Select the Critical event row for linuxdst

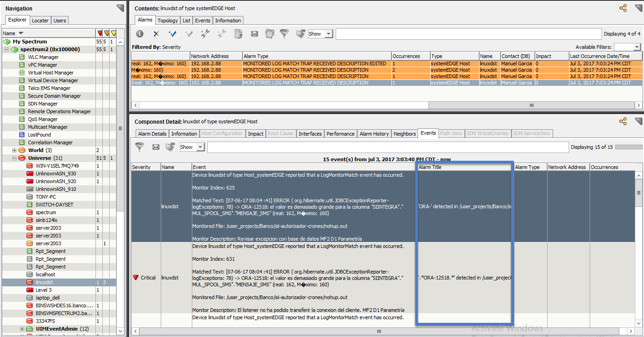click(383, 278)
